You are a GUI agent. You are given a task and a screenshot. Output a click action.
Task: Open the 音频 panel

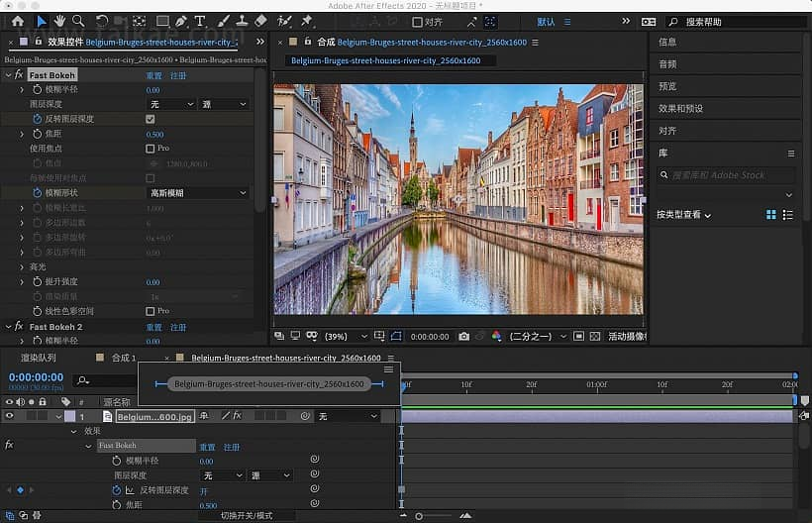(x=668, y=64)
